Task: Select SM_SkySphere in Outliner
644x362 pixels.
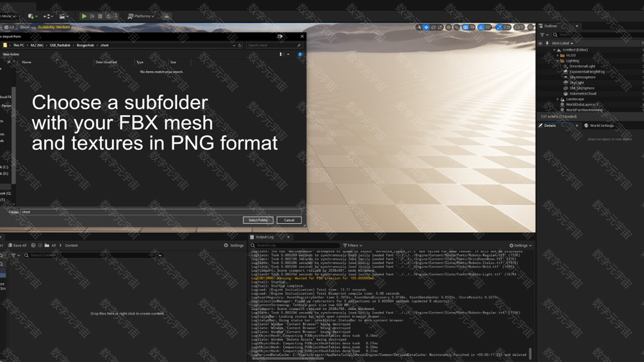Action: 582,88
